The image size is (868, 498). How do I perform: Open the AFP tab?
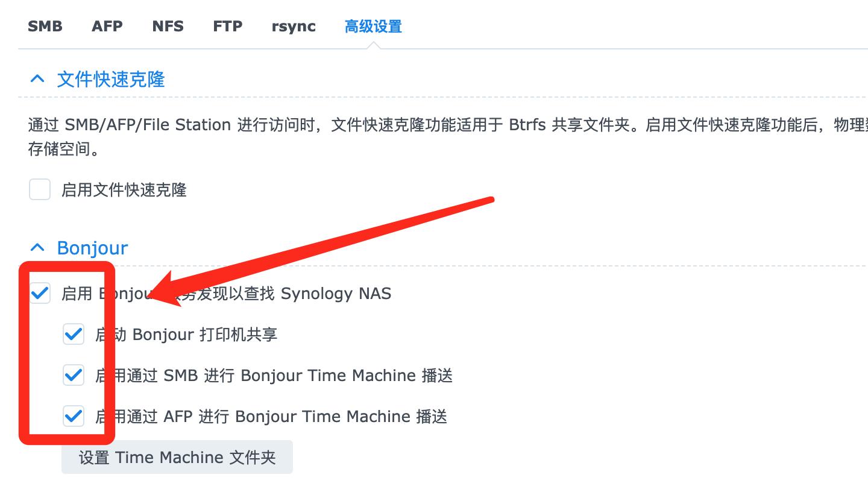coord(107,27)
